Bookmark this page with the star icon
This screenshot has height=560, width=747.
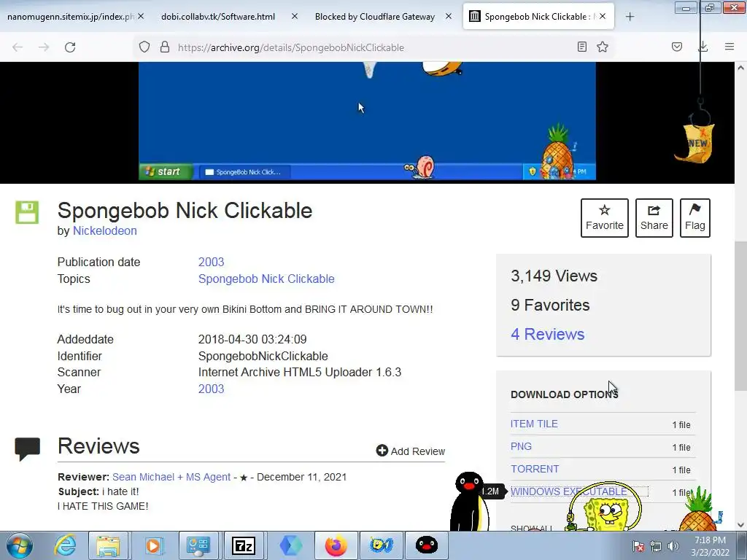(x=603, y=47)
